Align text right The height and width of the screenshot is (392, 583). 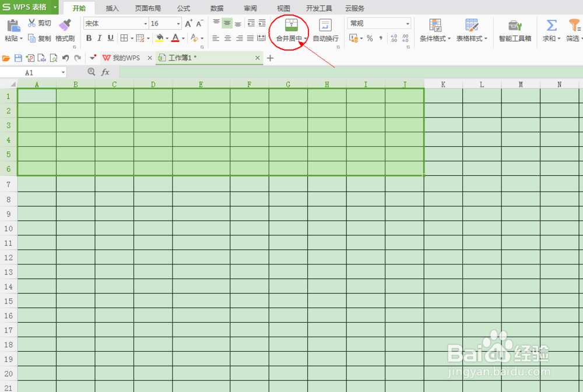(x=240, y=38)
